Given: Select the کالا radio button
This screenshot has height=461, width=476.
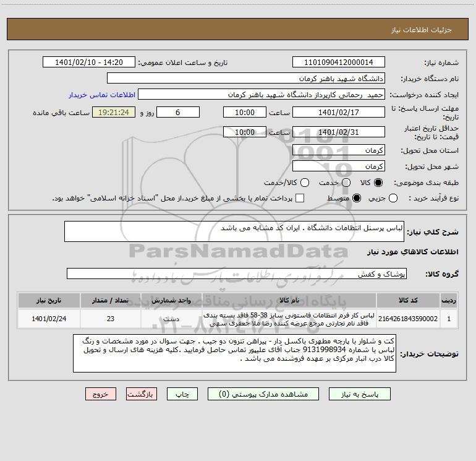Looking at the screenshot, I should tap(378, 183).
